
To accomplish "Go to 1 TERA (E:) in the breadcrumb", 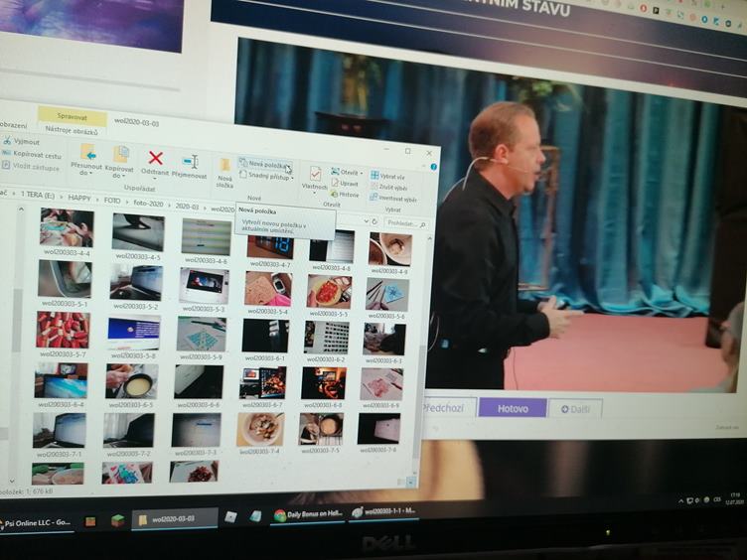I will (x=38, y=196).
